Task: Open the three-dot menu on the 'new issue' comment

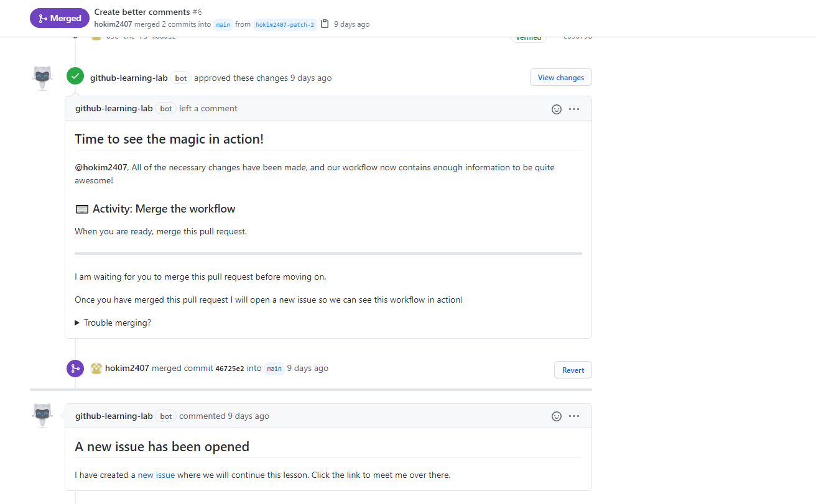Action: 574,416
